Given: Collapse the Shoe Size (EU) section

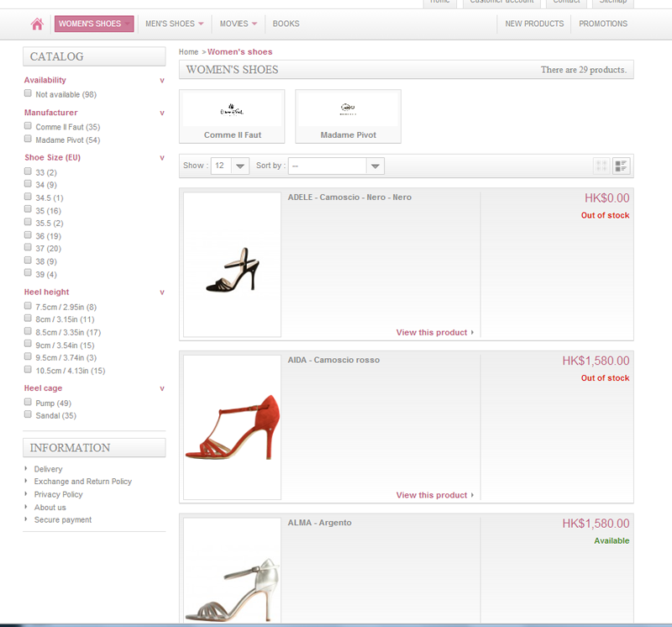Looking at the screenshot, I should [x=162, y=158].
